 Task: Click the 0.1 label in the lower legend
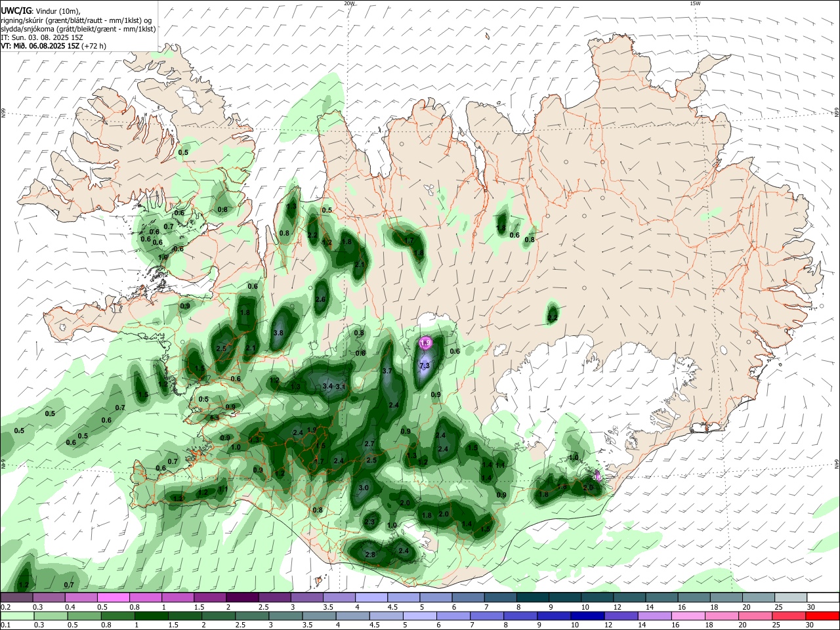(x=5, y=625)
